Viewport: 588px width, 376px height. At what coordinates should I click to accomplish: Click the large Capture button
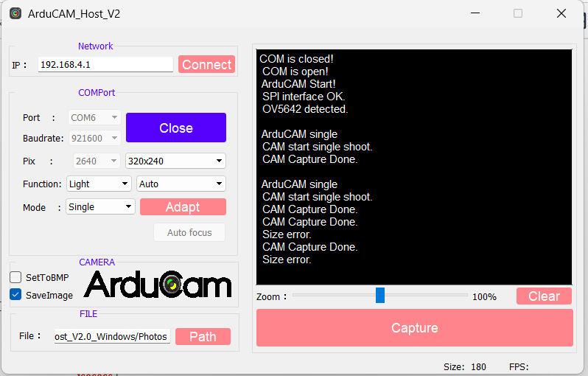tap(415, 327)
